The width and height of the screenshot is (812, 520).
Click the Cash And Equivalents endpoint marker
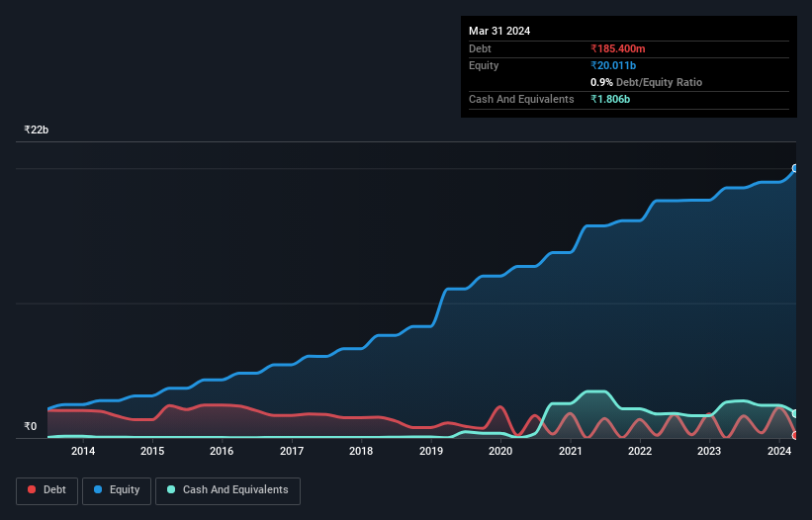795,413
